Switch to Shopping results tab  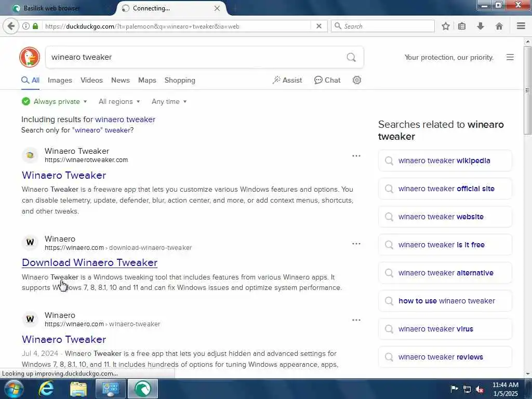tap(180, 81)
